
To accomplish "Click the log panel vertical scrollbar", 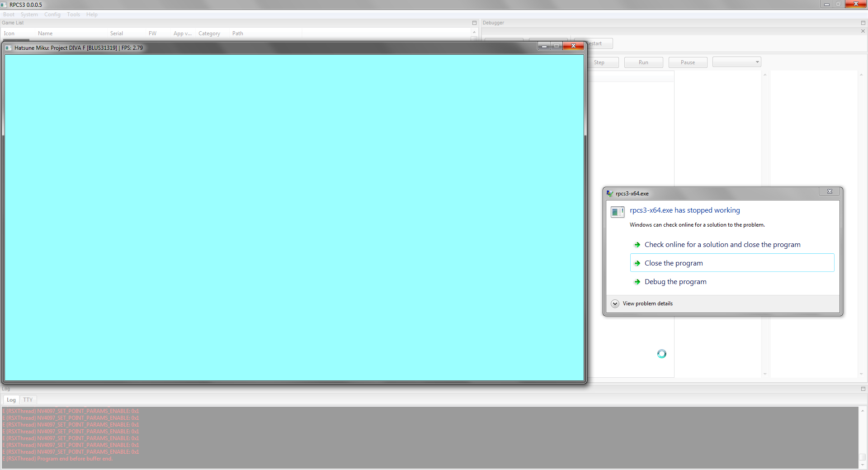I will [863, 437].
